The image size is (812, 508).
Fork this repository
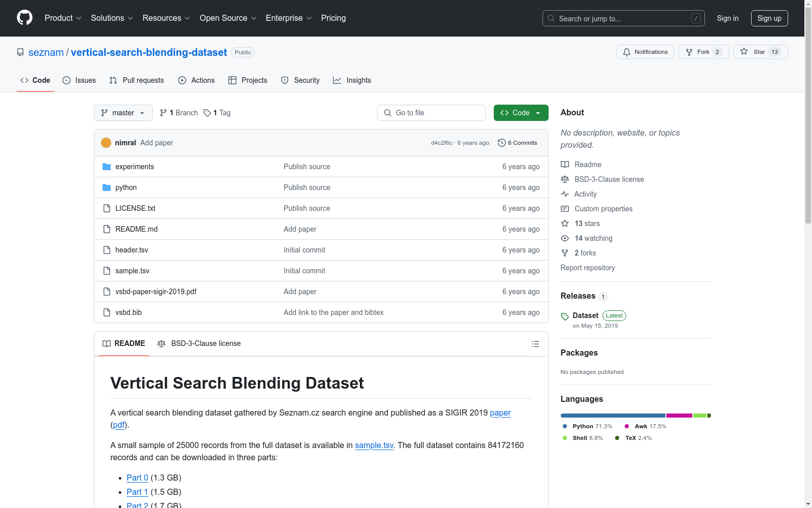pyautogui.click(x=704, y=52)
